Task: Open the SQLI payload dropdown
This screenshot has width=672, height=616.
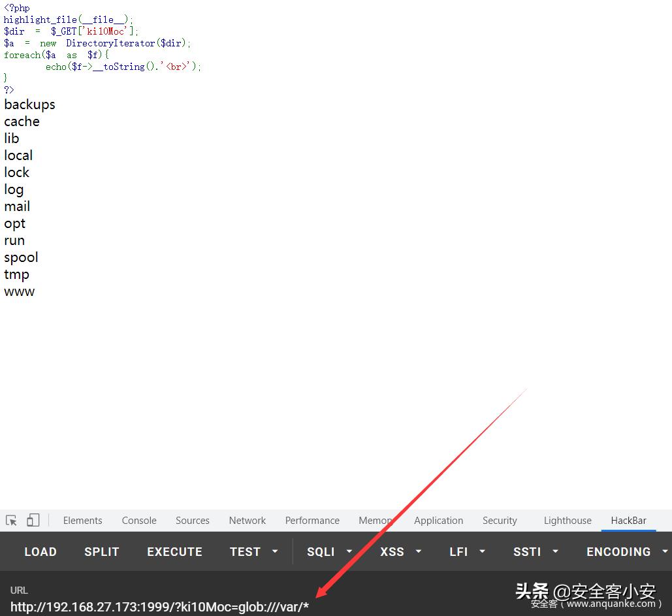Action: [329, 552]
